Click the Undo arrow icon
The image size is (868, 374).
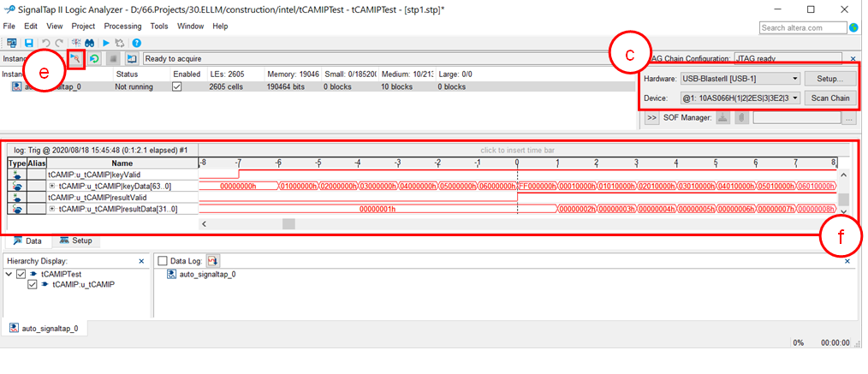46,43
